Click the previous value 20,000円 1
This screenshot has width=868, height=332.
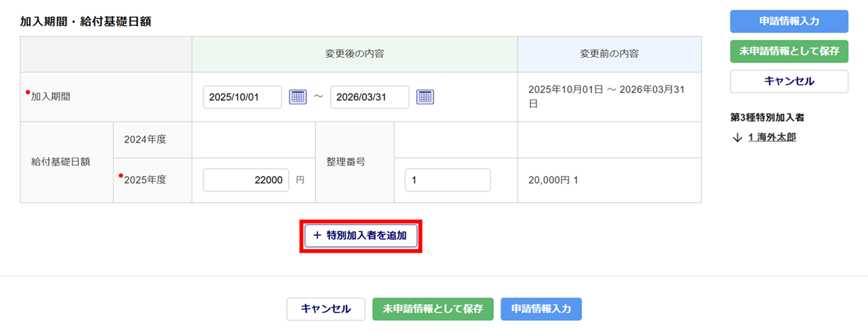(x=553, y=181)
